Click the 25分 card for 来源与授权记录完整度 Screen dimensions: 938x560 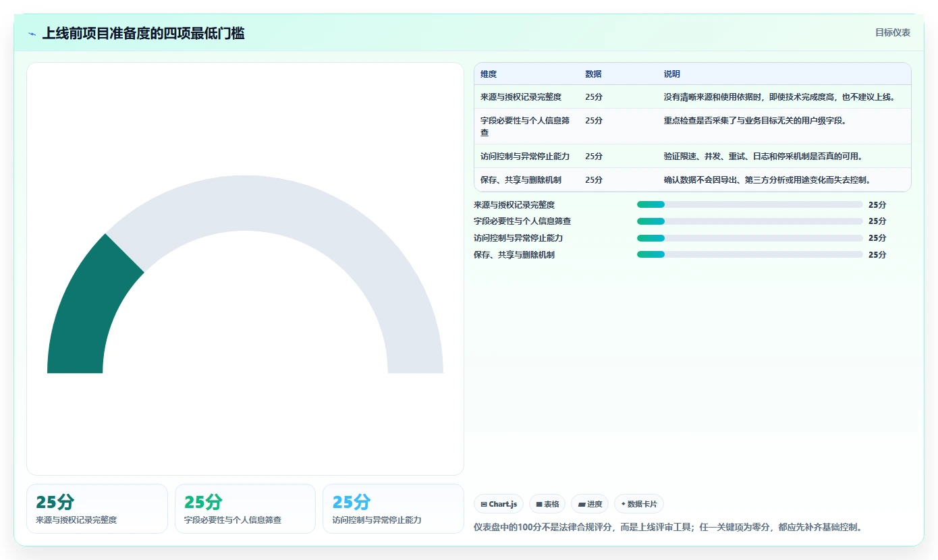(x=97, y=509)
